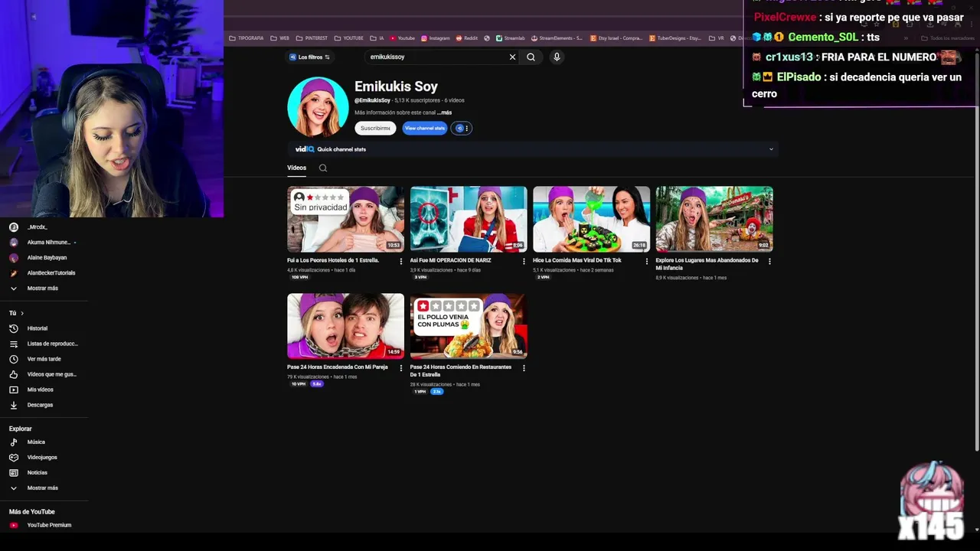This screenshot has height=551, width=980.
Task: Open the PINTEREST bookmarks folder
Action: [312, 38]
